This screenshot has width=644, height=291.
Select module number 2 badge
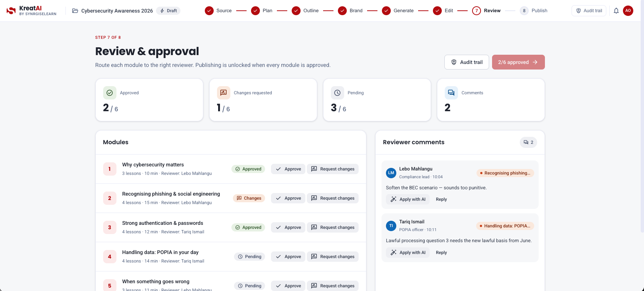(110, 198)
